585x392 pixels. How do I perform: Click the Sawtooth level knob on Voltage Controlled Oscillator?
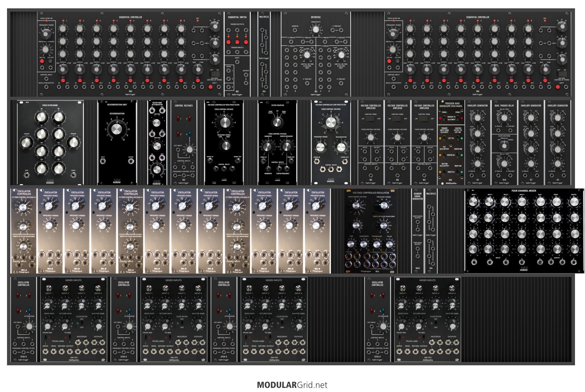tap(364, 244)
